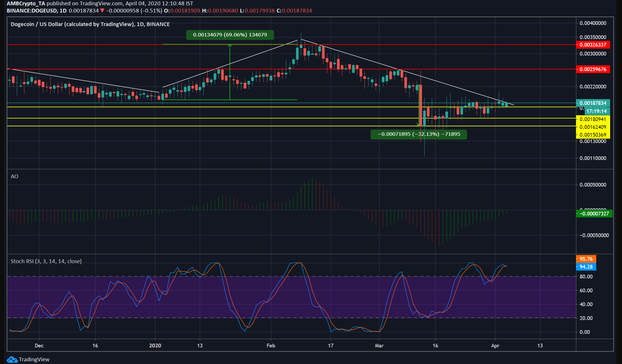Select the 0.00326337 red price label
Image resolution: width=622 pixels, height=364 pixels.
click(x=593, y=45)
